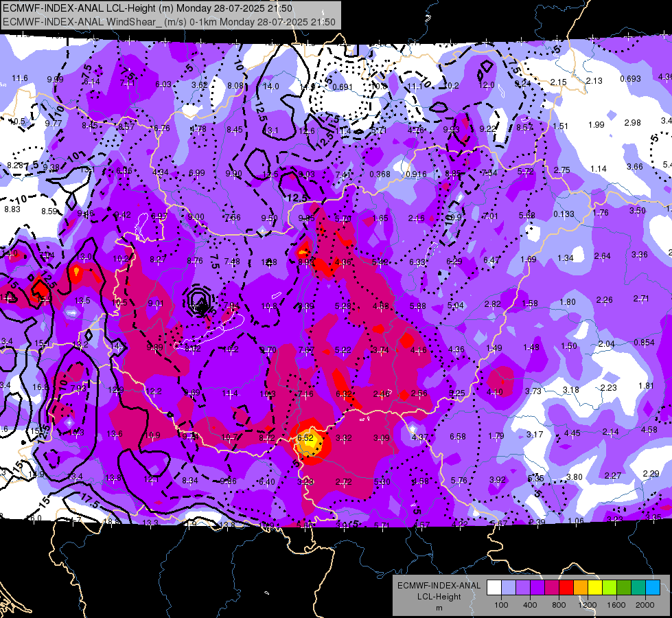672x618 pixels.
Task: Click the grid value 6.32
Action: (x=344, y=393)
